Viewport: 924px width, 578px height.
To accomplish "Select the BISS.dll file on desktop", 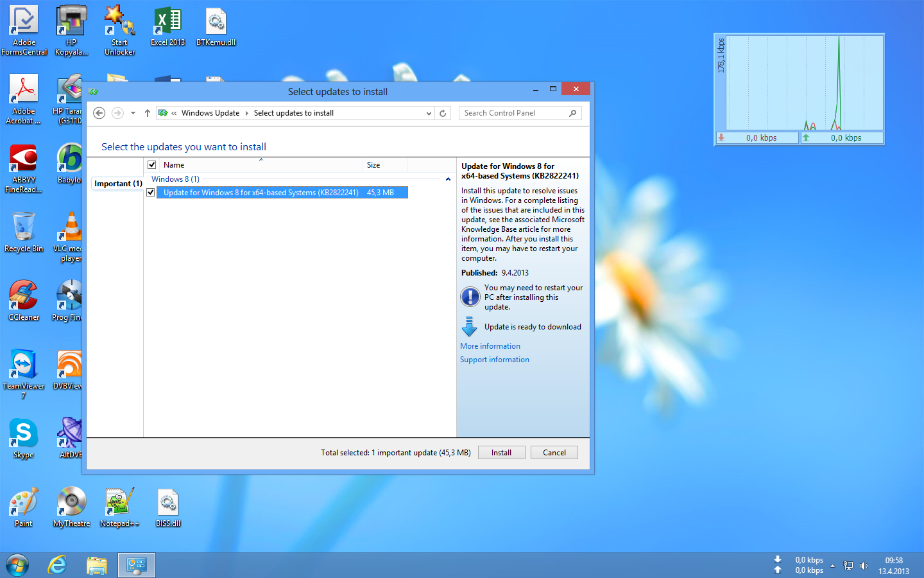I will point(167,507).
